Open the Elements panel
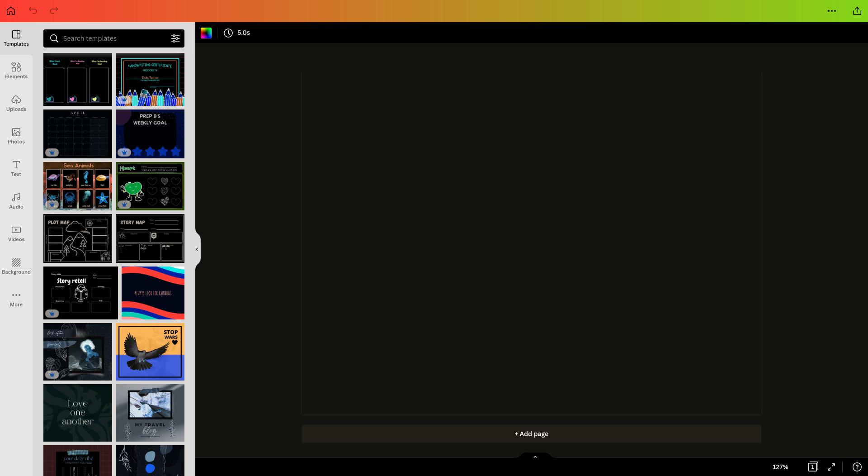This screenshot has width=868, height=476. point(16,71)
